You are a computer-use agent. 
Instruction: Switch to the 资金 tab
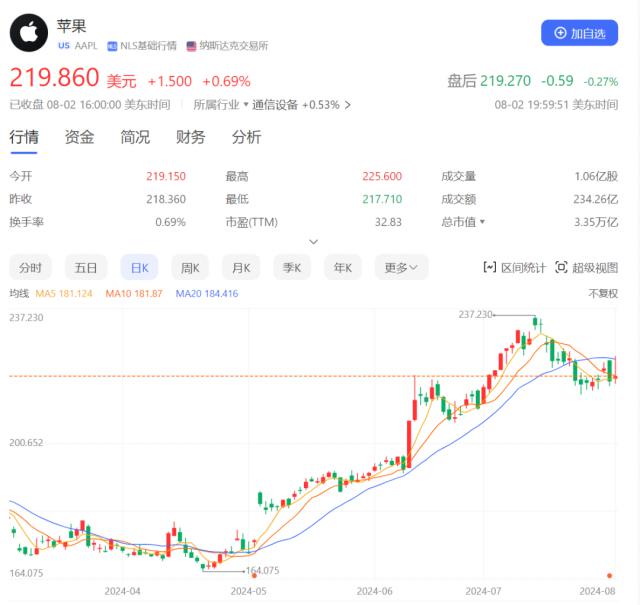[80, 137]
